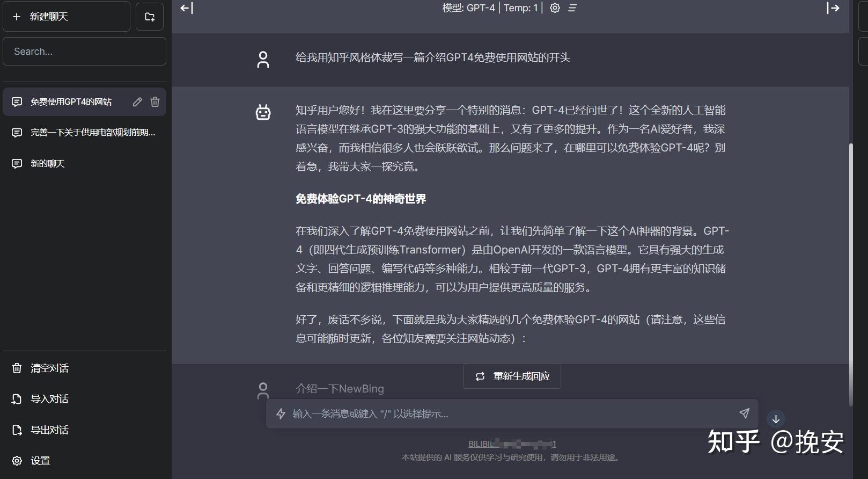This screenshot has height=479, width=868.
Task: Open the BILIBILI link in the footer
Action: 512,444
